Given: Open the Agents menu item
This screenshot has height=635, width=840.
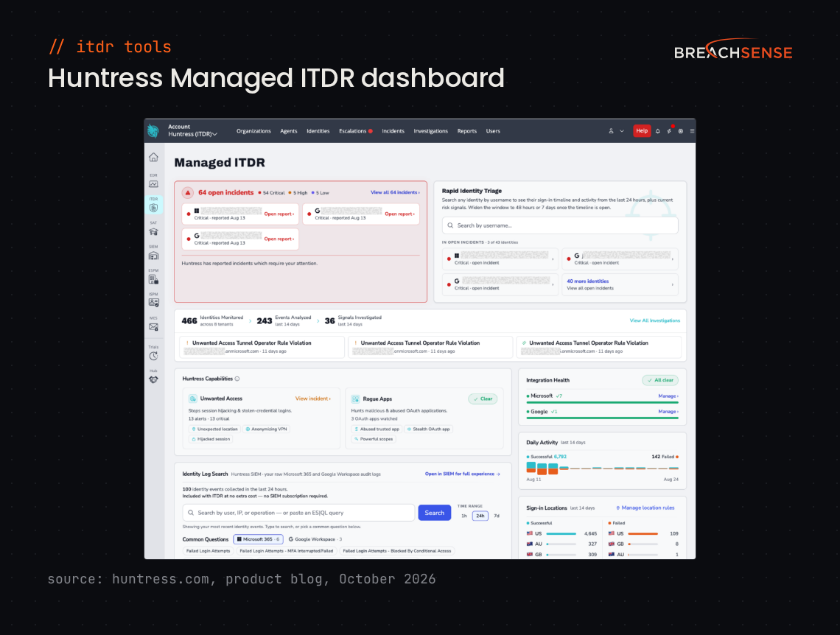Looking at the screenshot, I should click(289, 130).
